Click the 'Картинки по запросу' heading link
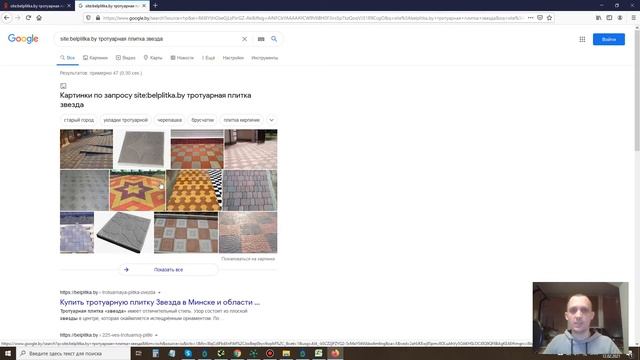The height and width of the screenshot is (360, 640). tap(156, 100)
